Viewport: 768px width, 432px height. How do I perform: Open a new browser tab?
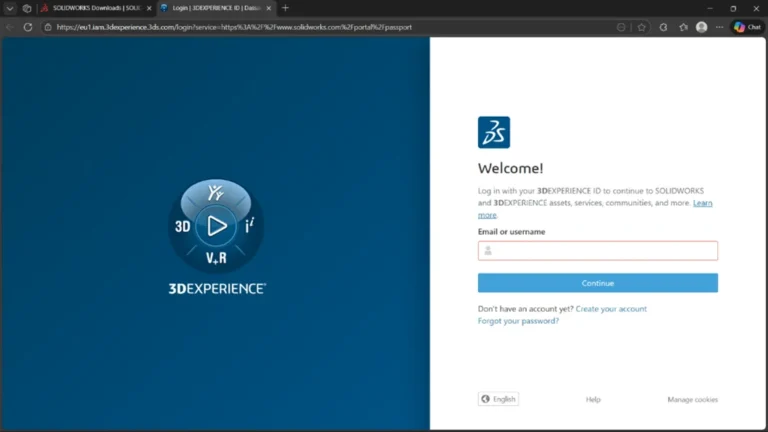[x=286, y=8]
